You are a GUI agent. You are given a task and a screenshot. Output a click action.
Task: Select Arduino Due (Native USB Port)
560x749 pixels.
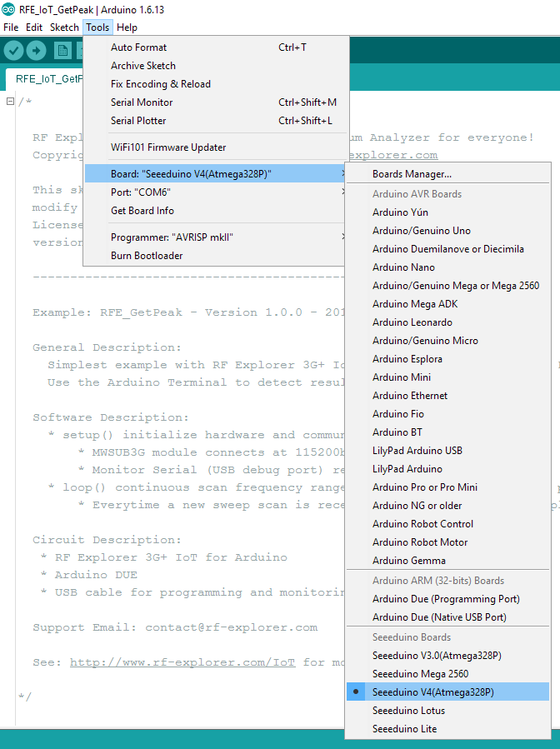point(447,617)
